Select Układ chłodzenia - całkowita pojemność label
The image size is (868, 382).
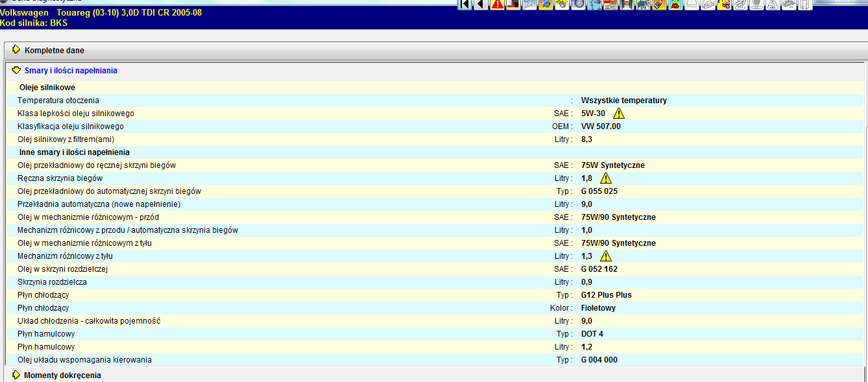89,321
